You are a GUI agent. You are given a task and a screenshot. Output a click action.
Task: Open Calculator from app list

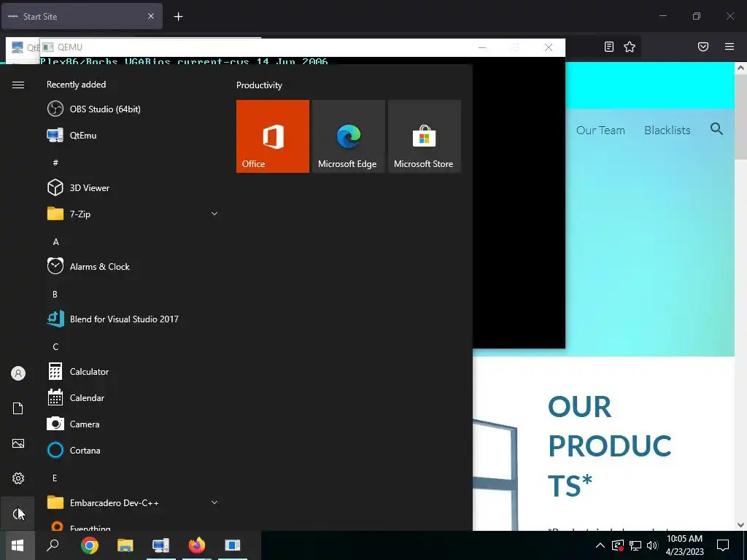[x=133, y=371]
